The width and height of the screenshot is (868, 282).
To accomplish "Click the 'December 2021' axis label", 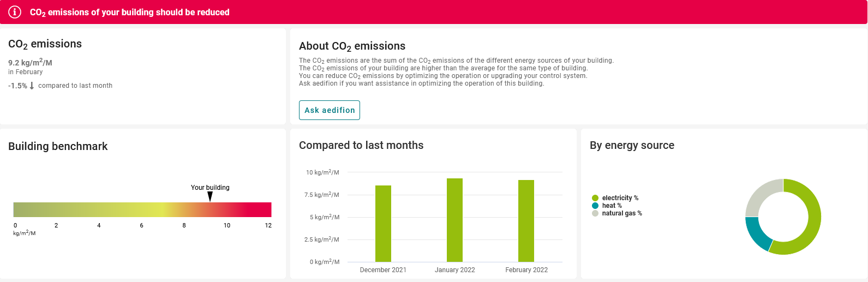I will pyautogui.click(x=383, y=270).
